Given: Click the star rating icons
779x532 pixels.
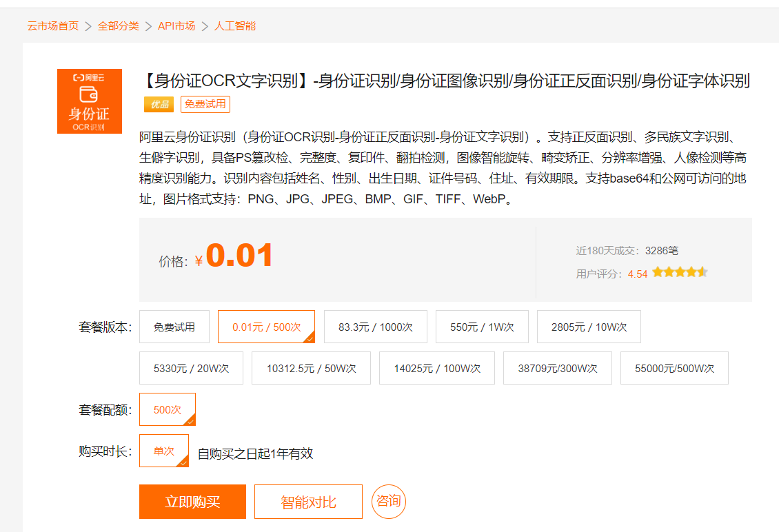Looking at the screenshot, I should click(680, 272).
